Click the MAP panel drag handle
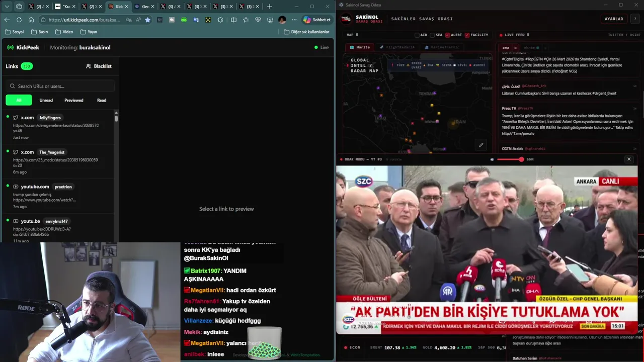 pos(357,35)
